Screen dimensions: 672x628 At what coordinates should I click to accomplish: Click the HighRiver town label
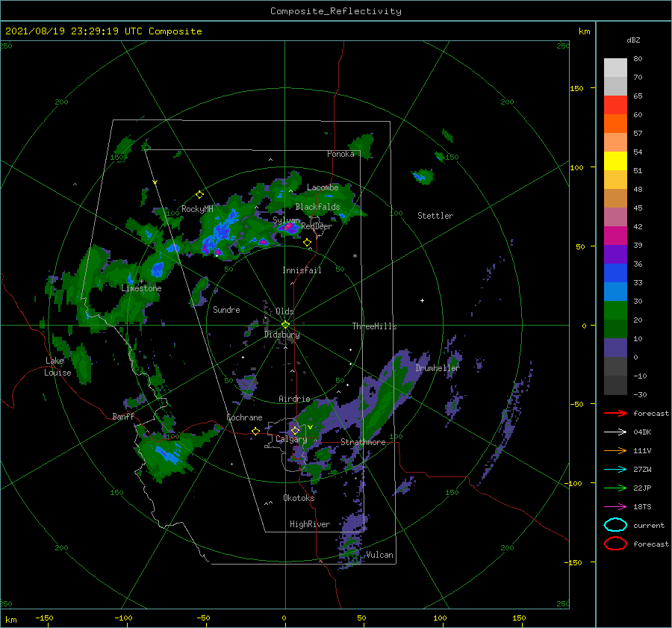[309, 524]
